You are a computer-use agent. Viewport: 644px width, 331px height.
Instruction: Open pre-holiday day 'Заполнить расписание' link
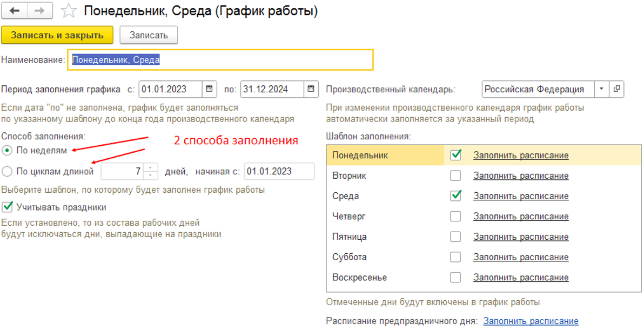[x=531, y=321]
